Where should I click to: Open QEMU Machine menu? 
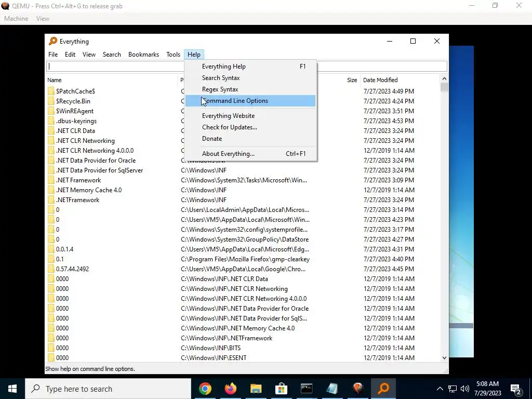point(16,19)
